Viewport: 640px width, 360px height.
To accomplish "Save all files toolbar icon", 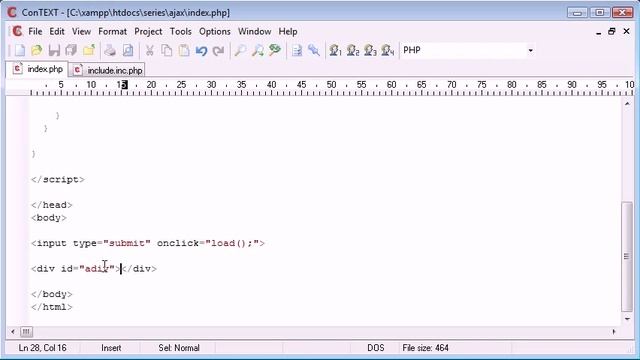I will [71, 50].
